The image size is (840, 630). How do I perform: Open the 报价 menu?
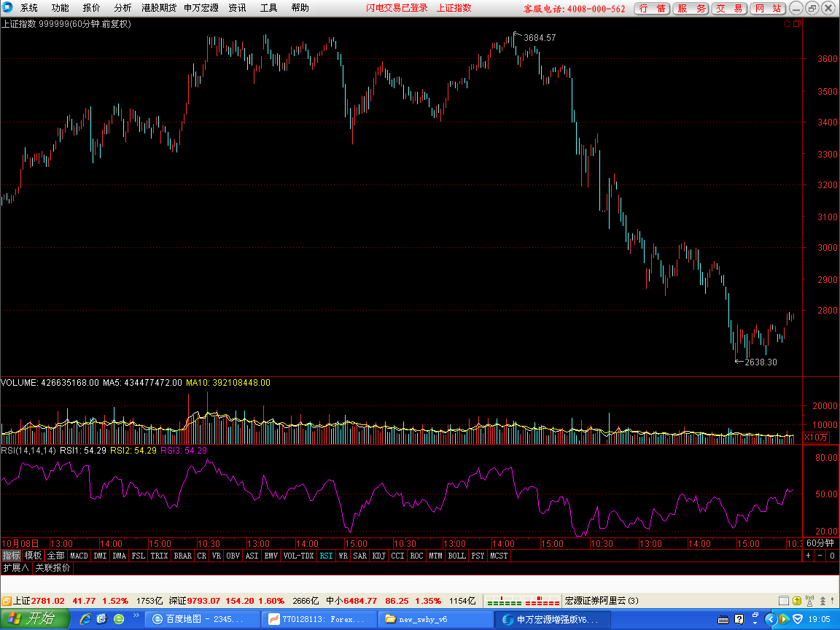point(91,8)
